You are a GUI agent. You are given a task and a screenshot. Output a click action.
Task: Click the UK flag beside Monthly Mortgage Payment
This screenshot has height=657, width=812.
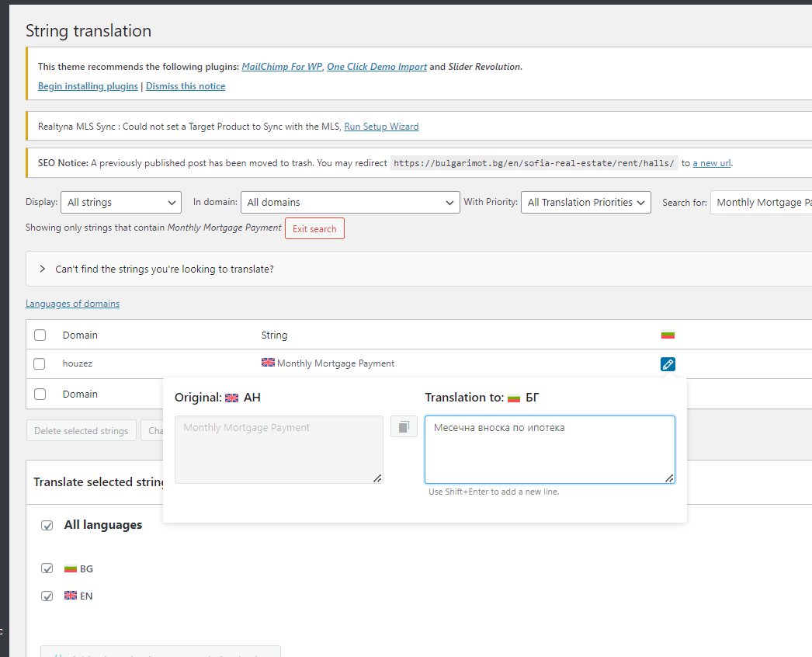click(x=268, y=363)
